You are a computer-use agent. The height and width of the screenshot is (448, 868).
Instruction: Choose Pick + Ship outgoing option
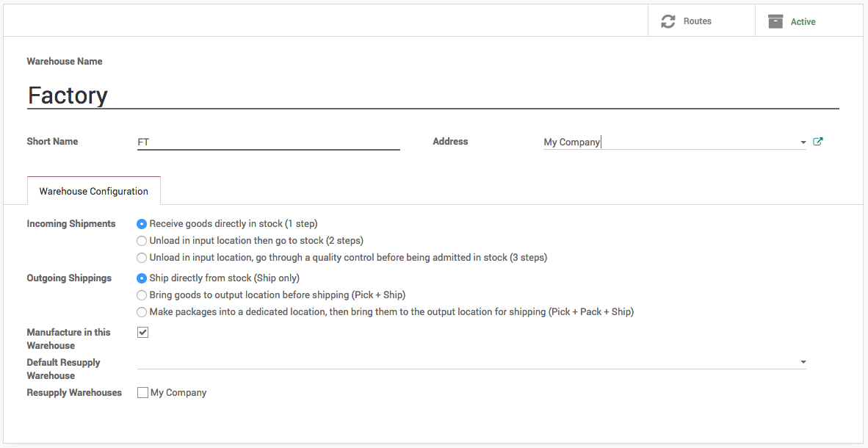tap(142, 295)
